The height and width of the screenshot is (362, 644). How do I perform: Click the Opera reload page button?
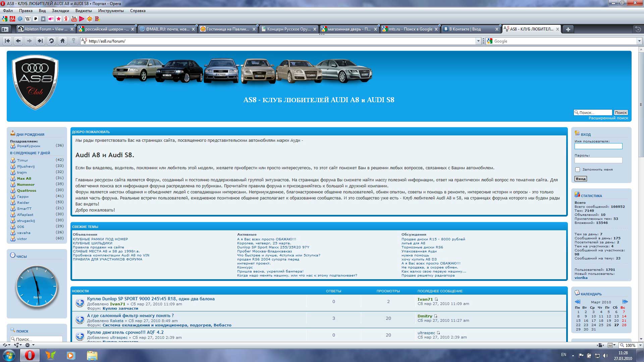point(51,41)
